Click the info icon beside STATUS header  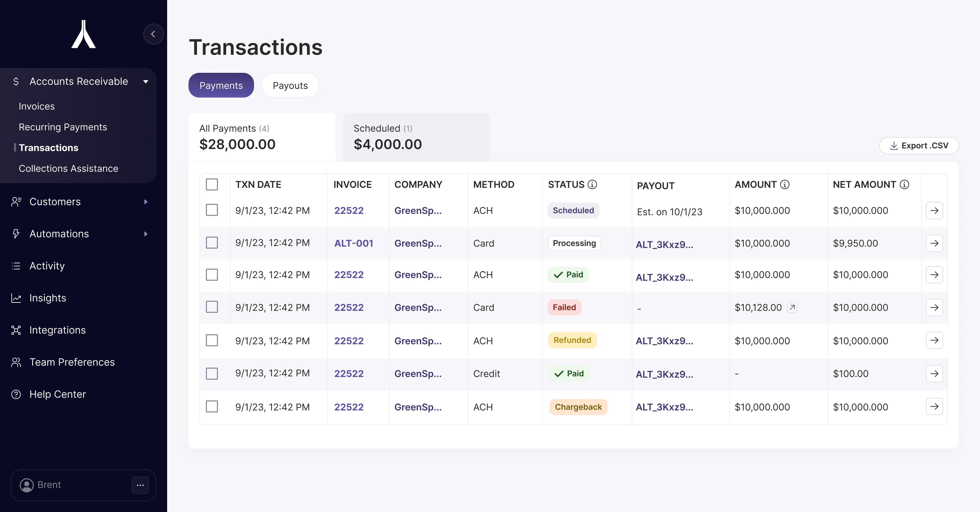click(x=592, y=185)
